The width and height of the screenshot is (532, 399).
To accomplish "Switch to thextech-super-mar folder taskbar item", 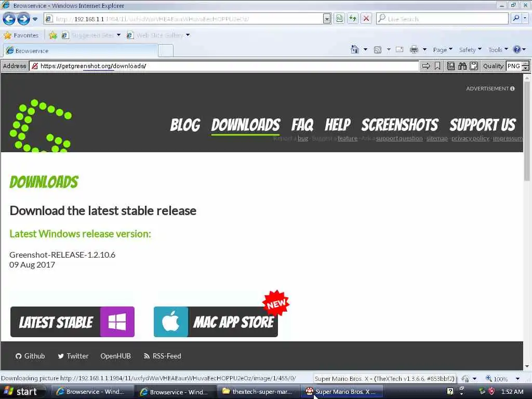I will [x=258, y=392].
